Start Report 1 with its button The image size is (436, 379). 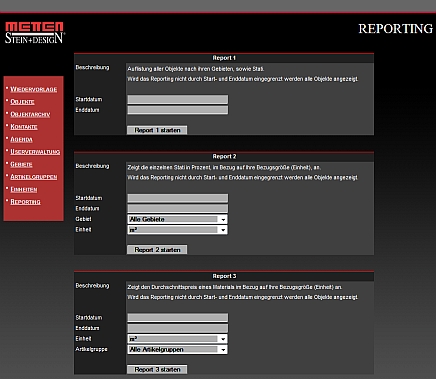[157, 130]
